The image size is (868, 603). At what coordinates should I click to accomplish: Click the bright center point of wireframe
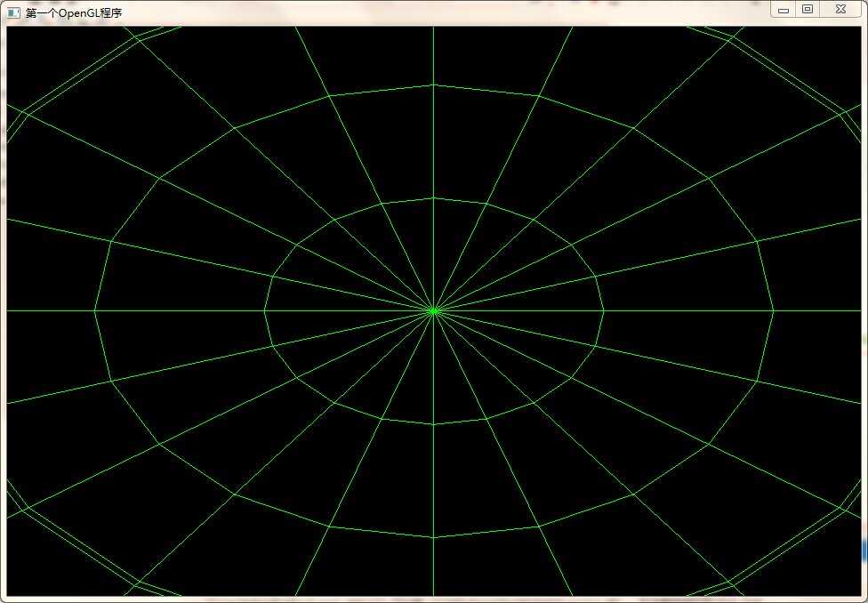click(x=434, y=311)
